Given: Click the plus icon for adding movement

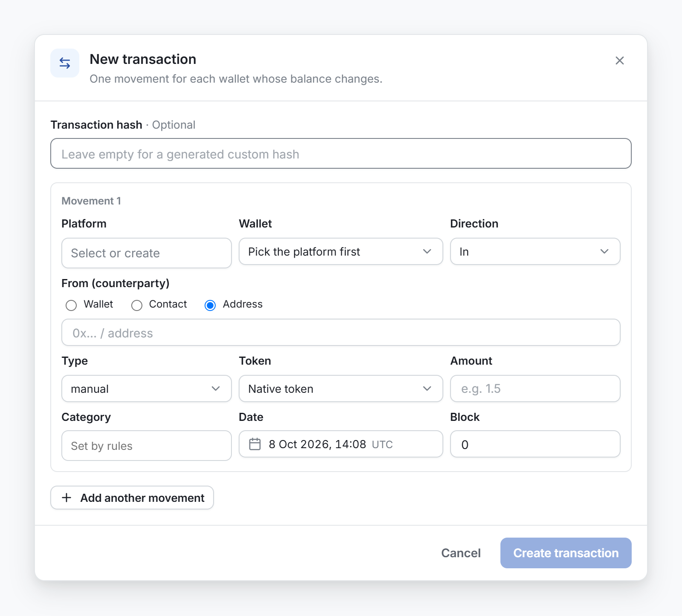Looking at the screenshot, I should tap(66, 498).
